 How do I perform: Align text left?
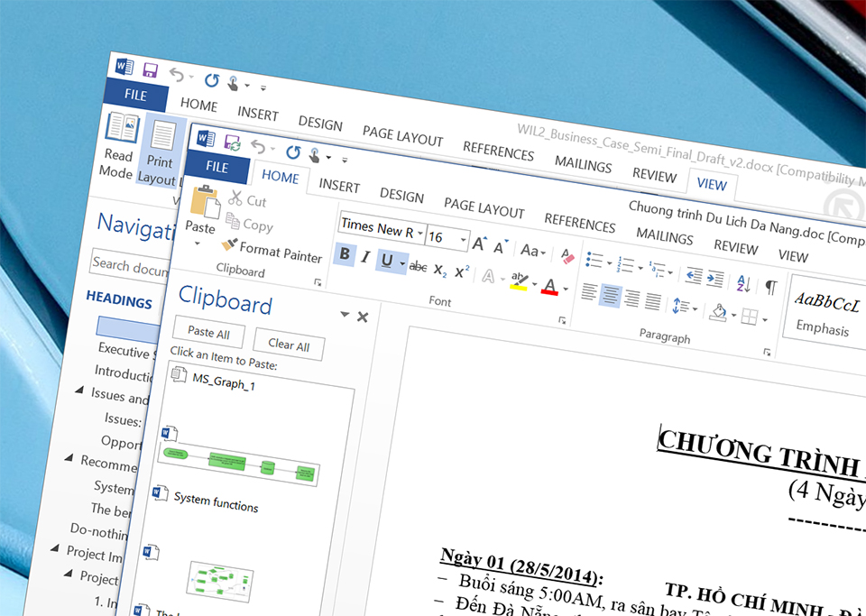(589, 292)
